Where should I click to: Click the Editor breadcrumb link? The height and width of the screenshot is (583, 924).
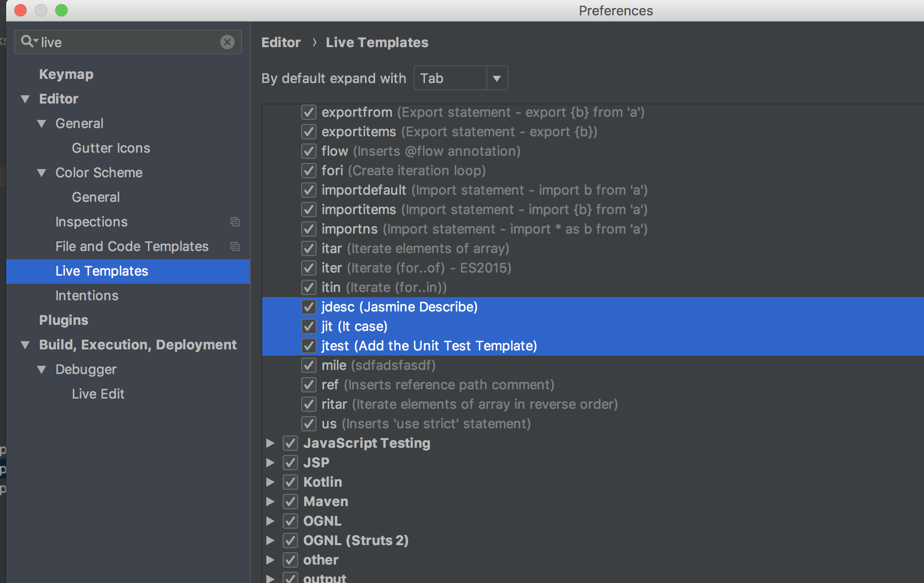click(281, 43)
